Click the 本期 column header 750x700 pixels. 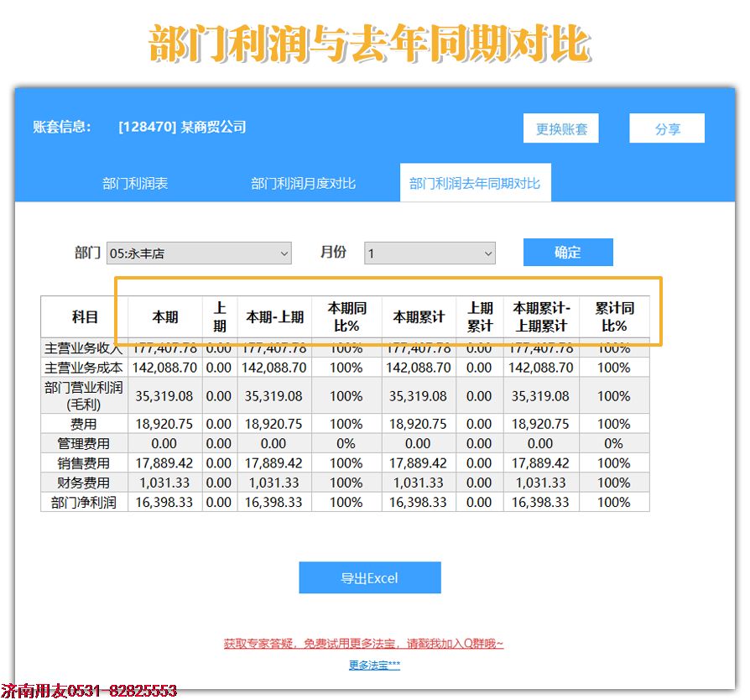click(x=165, y=316)
